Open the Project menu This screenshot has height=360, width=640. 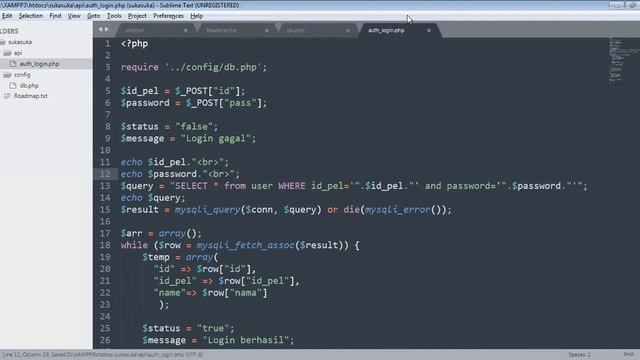click(x=137, y=16)
